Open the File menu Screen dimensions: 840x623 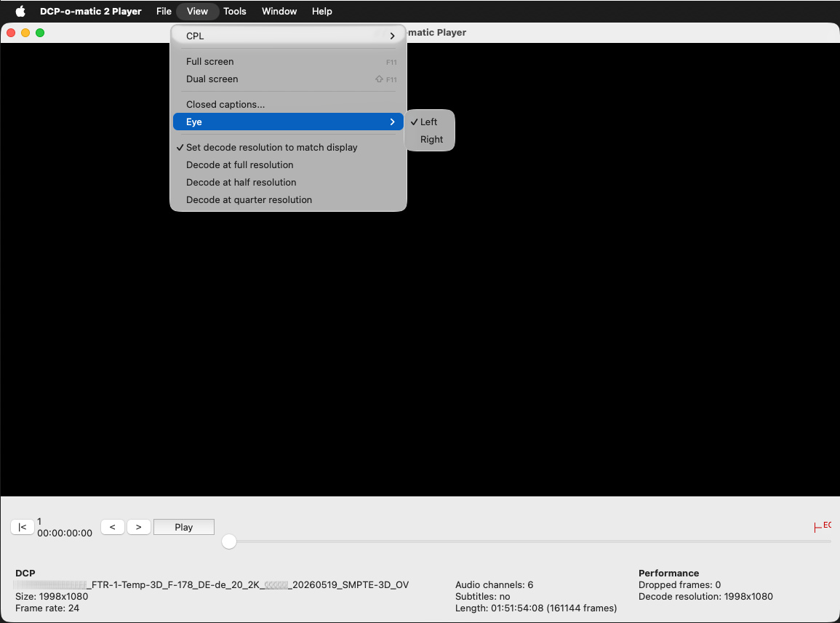(164, 11)
